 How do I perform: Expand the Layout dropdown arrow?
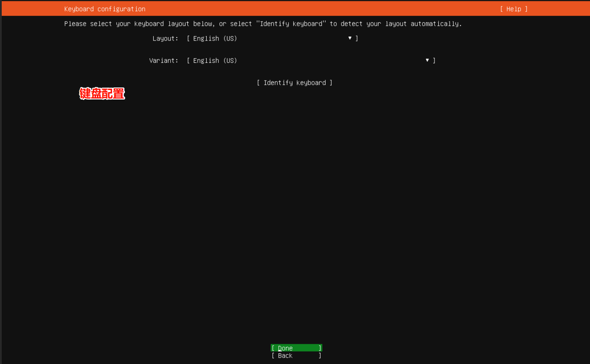(x=350, y=38)
